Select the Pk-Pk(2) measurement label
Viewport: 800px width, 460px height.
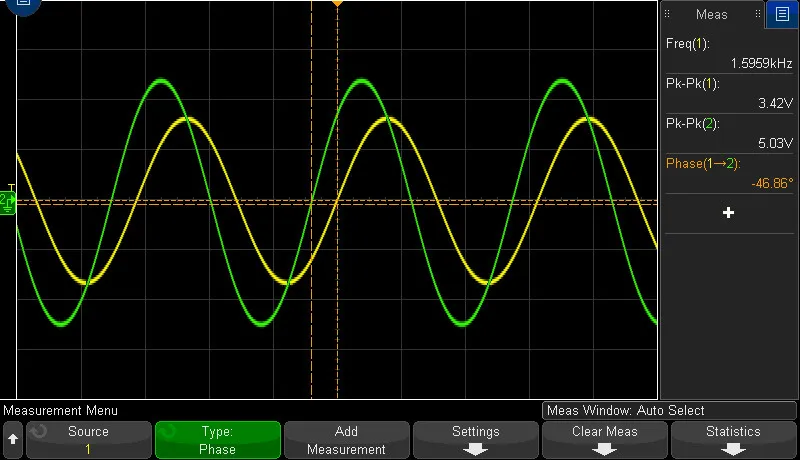pos(693,123)
